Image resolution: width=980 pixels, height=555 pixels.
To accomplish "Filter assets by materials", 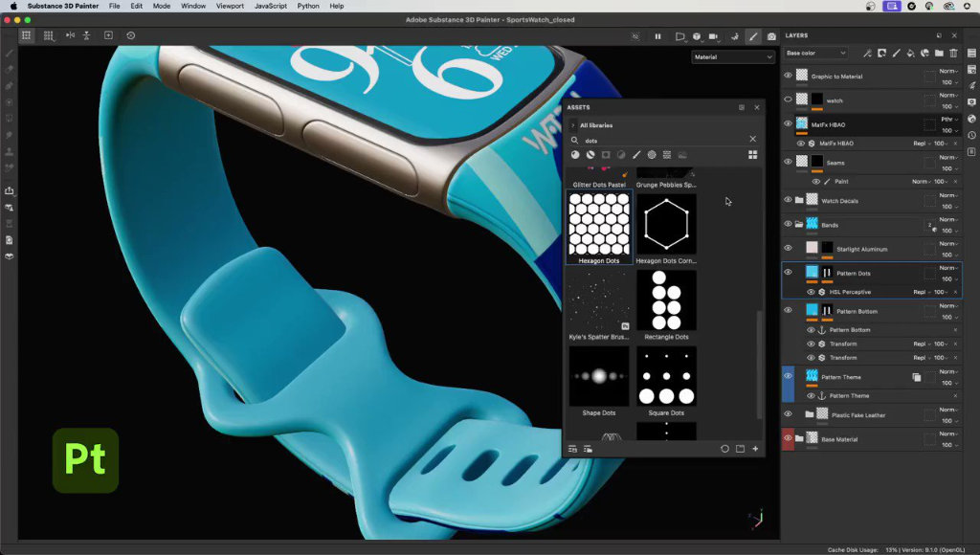I will 575,155.
